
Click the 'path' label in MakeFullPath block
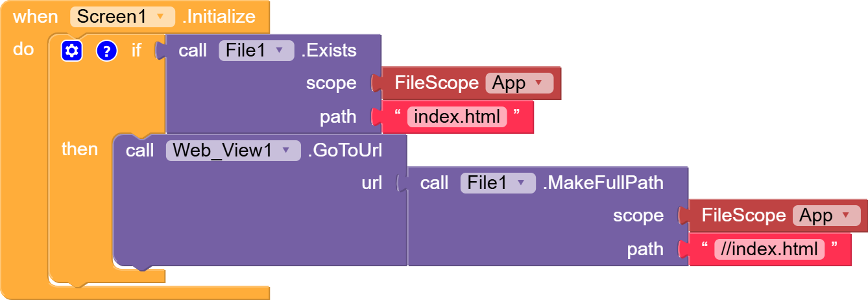click(645, 249)
